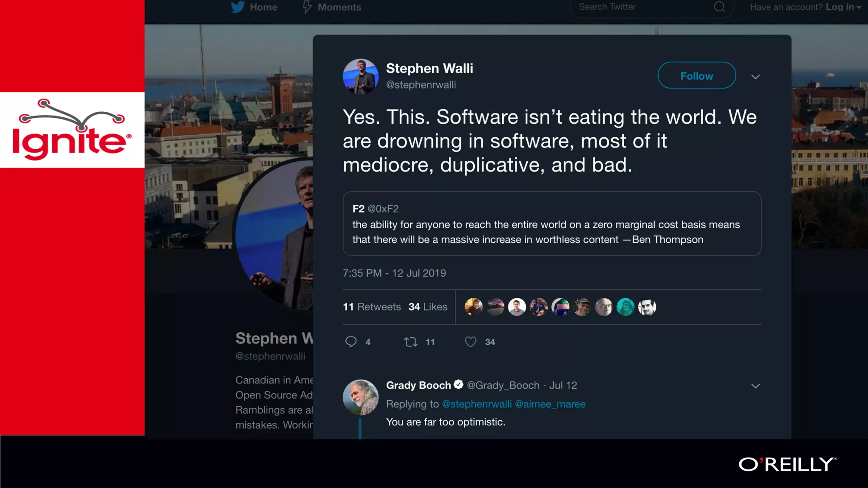868x488 pixels.
Task: Click reply text "You are far too optimistic."
Action: 445,422
